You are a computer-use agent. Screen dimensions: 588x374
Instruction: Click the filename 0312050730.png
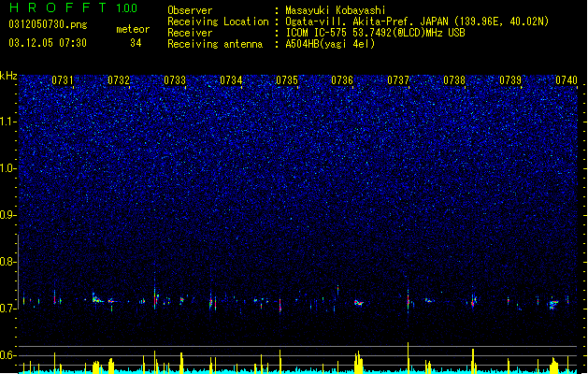48,25
